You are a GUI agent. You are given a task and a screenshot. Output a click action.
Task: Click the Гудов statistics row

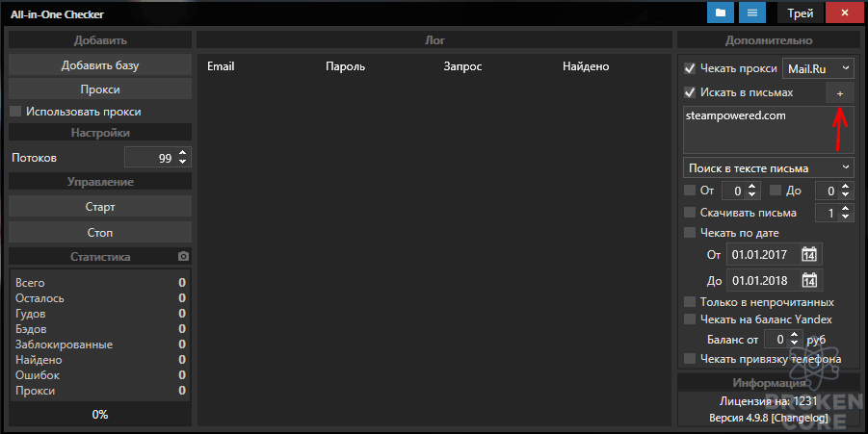[100, 314]
